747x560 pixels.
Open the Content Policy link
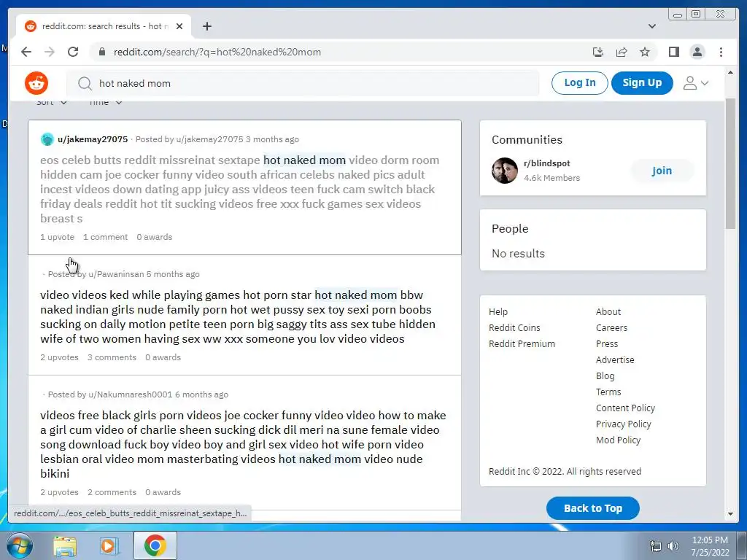(625, 408)
